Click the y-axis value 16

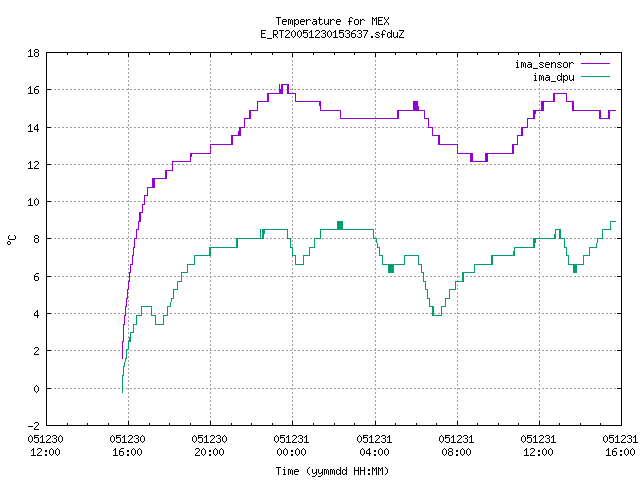[33, 90]
